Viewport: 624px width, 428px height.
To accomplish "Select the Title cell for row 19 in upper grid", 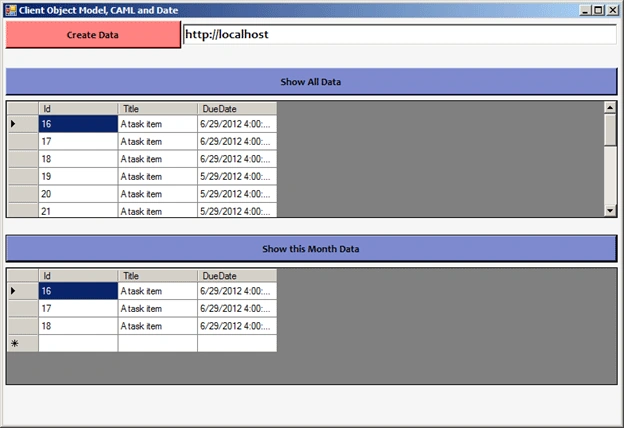I will [x=158, y=176].
